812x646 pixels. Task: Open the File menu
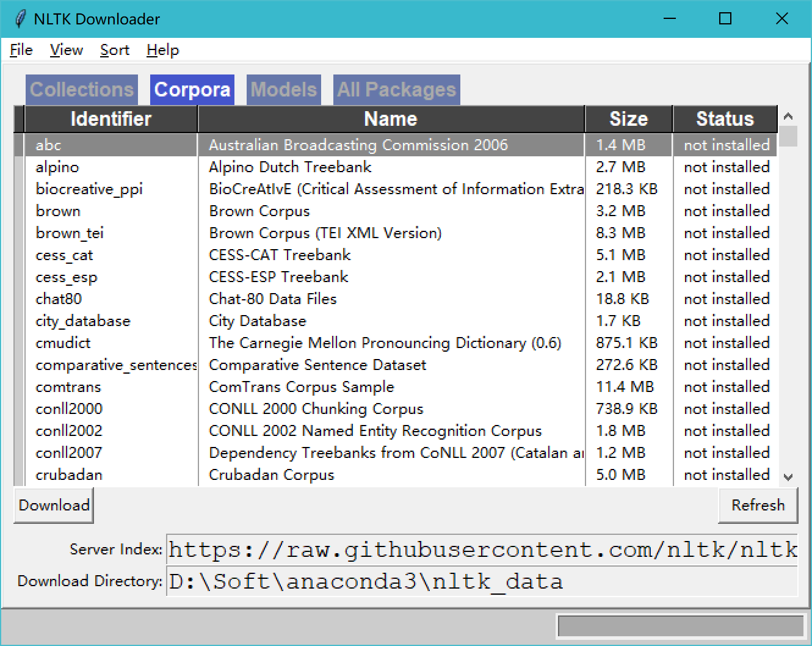(x=20, y=50)
